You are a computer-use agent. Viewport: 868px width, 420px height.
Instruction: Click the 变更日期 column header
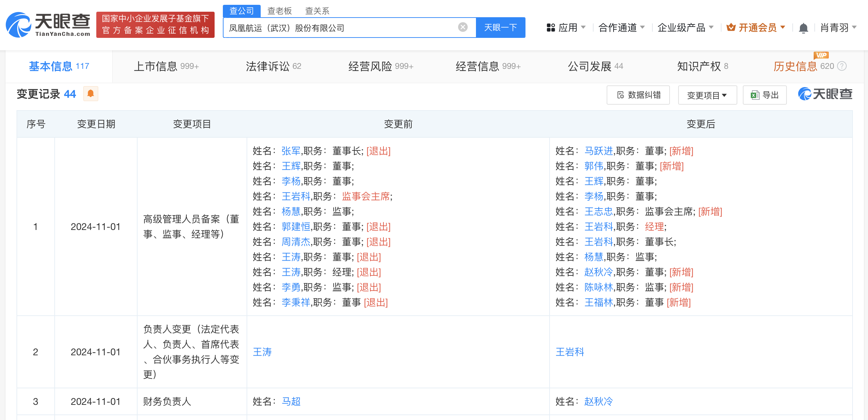point(96,124)
